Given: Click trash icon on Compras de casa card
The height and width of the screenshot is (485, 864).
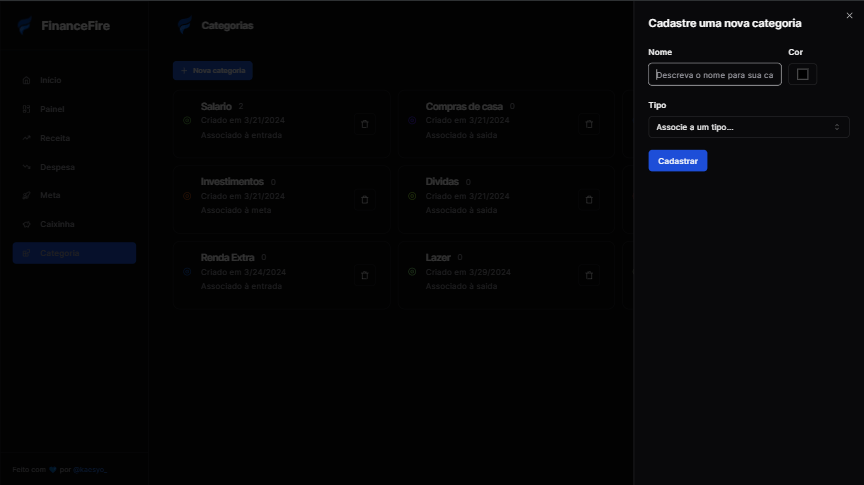Looking at the screenshot, I should [589, 124].
